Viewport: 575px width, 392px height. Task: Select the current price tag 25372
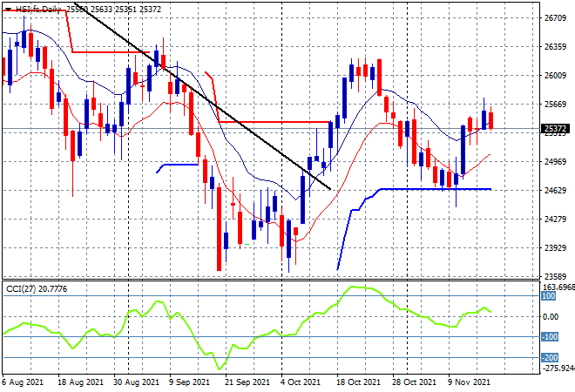(x=555, y=129)
